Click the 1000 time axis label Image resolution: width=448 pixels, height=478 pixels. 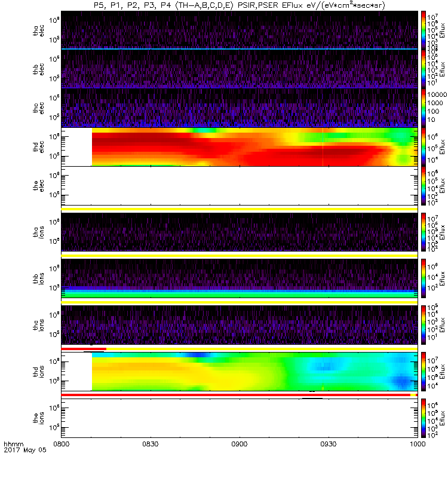click(x=418, y=444)
